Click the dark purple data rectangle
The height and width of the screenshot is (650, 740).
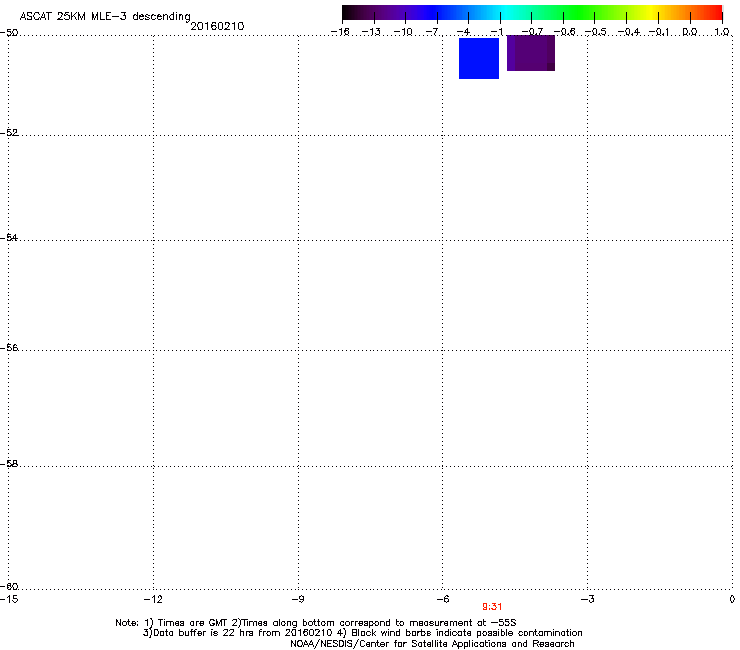point(530,53)
